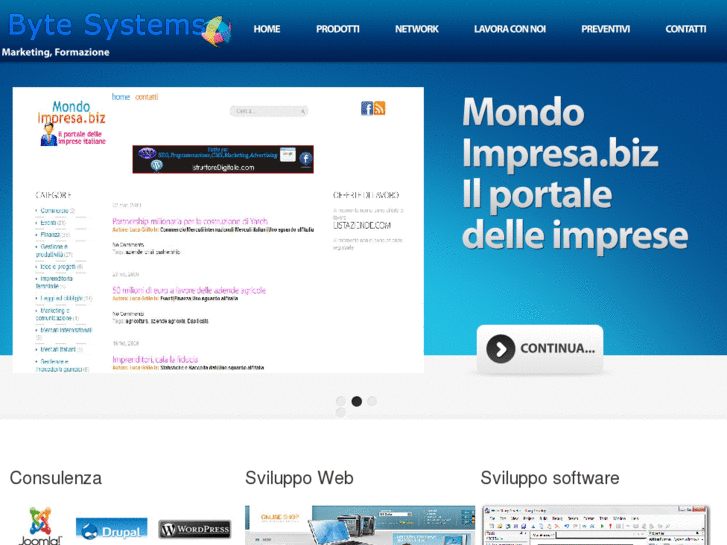This screenshot has height=545, width=727.
Task: Click the RSS feed icon in preview
Action: tap(380, 108)
